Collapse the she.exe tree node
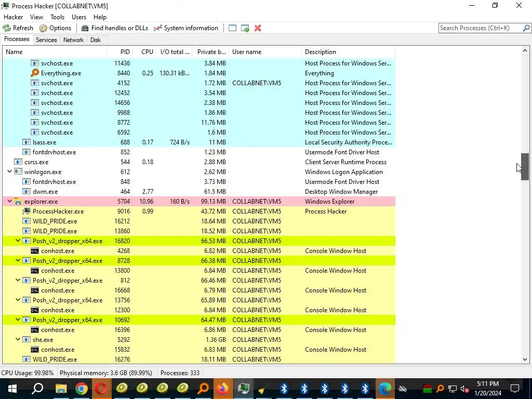The height and width of the screenshot is (399, 532). 18,339
